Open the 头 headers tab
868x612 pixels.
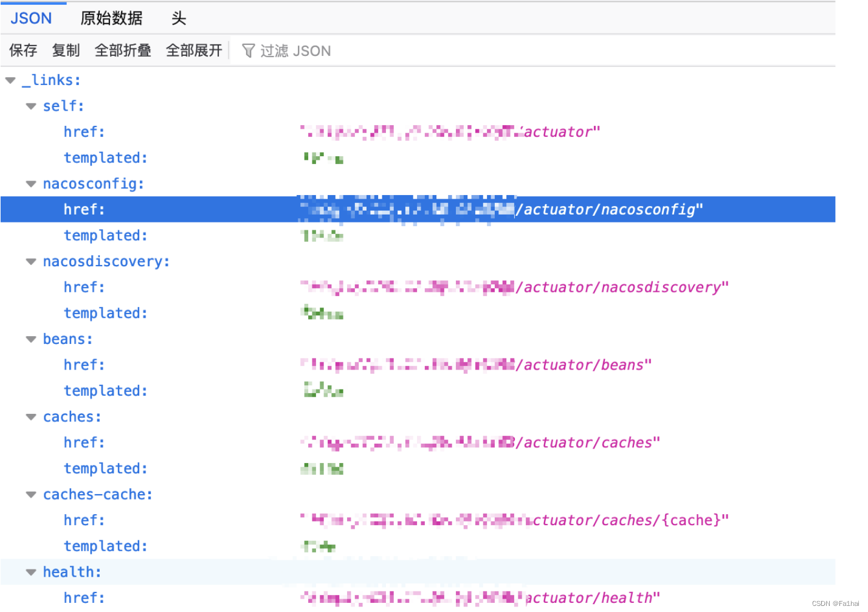pos(178,18)
